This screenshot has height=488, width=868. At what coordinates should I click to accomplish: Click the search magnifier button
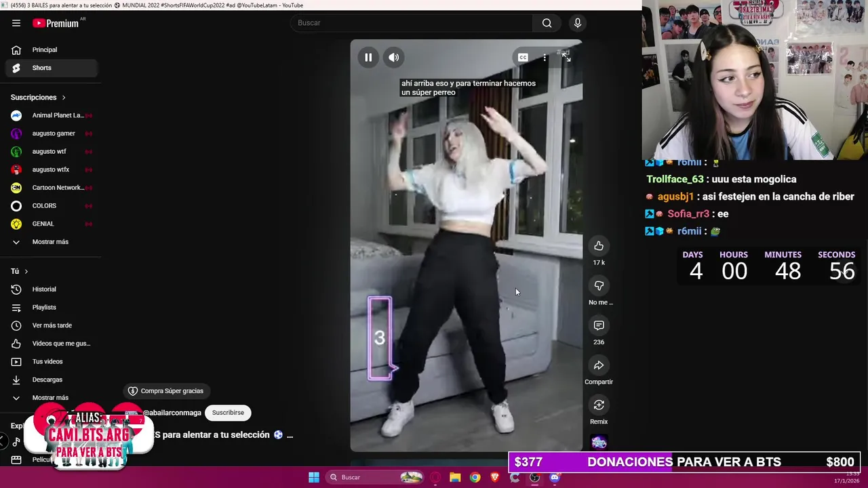(547, 23)
